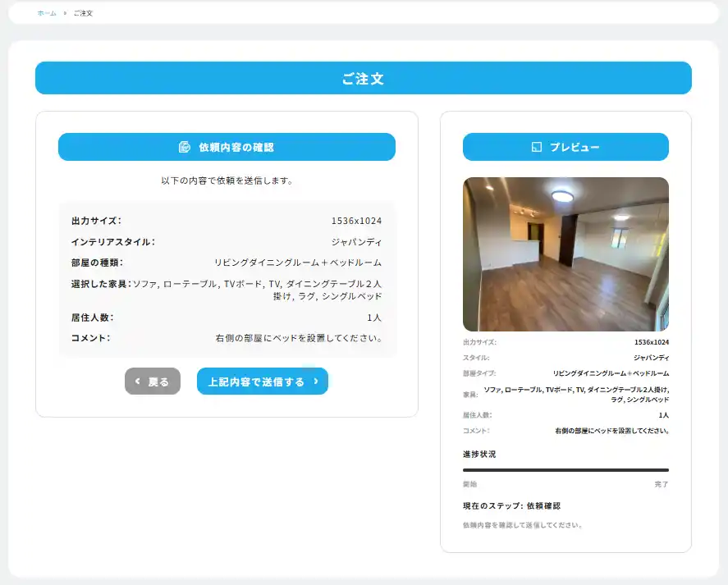Click the ご注文 title banner
Image resolution: width=728 pixels, height=585 pixels.
(x=364, y=78)
